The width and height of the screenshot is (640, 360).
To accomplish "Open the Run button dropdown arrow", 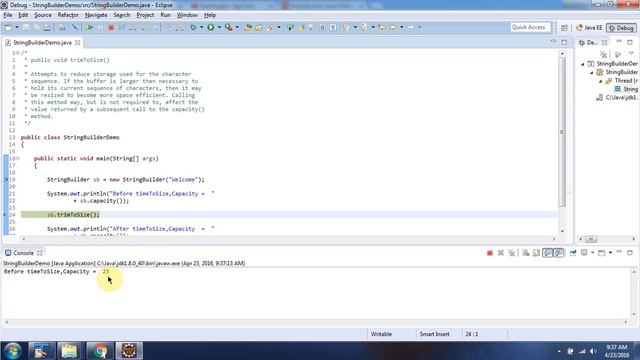I will 219,27.
